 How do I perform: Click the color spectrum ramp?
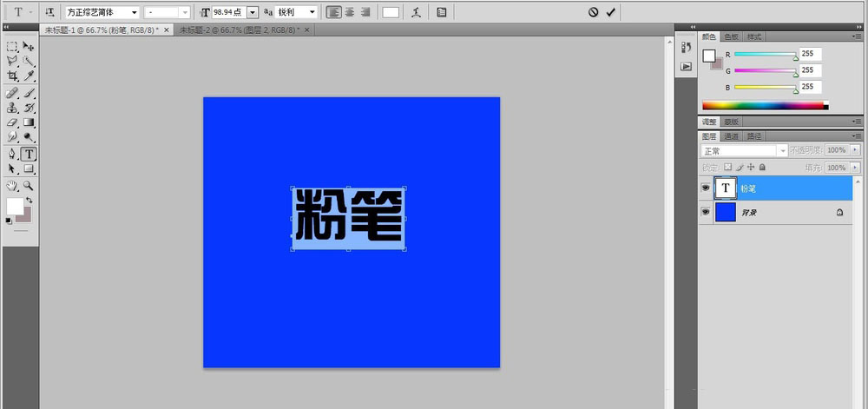click(766, 105)
